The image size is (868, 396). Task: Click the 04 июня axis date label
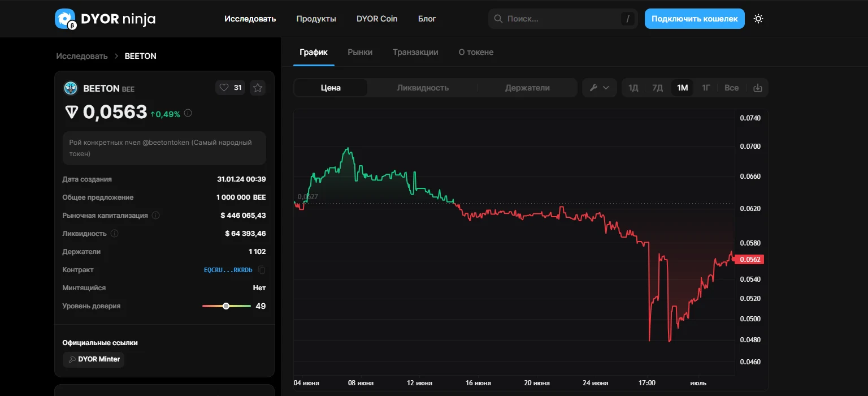pyautogui.click(x=306, y=383)
